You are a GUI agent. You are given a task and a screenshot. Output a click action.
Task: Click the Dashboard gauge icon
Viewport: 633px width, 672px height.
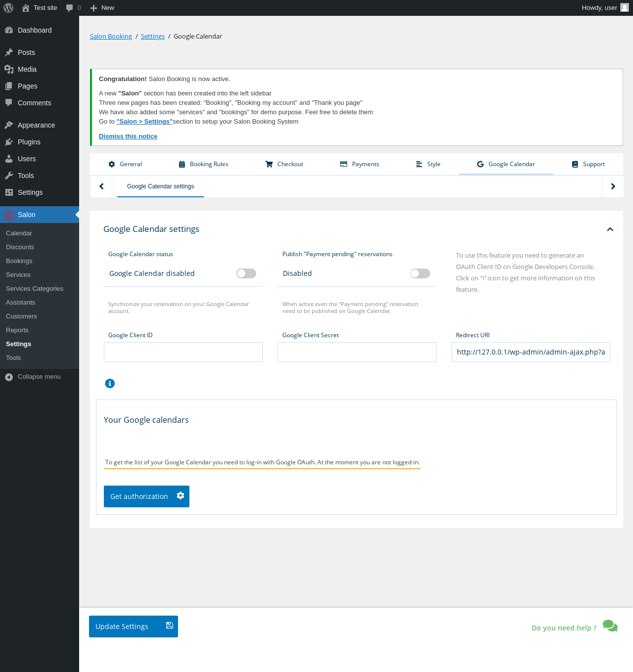(x=9, y=30)
